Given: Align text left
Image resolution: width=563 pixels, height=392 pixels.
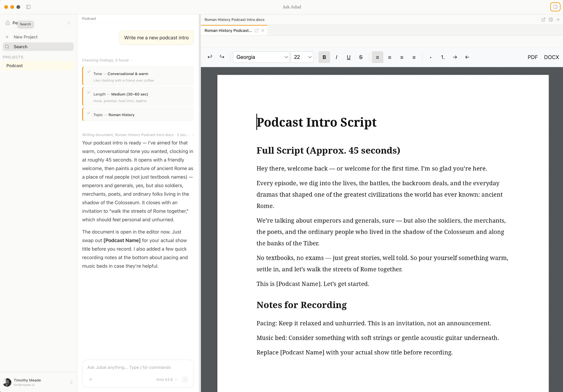Looking at the screenshot, I should tap(377, 57).
